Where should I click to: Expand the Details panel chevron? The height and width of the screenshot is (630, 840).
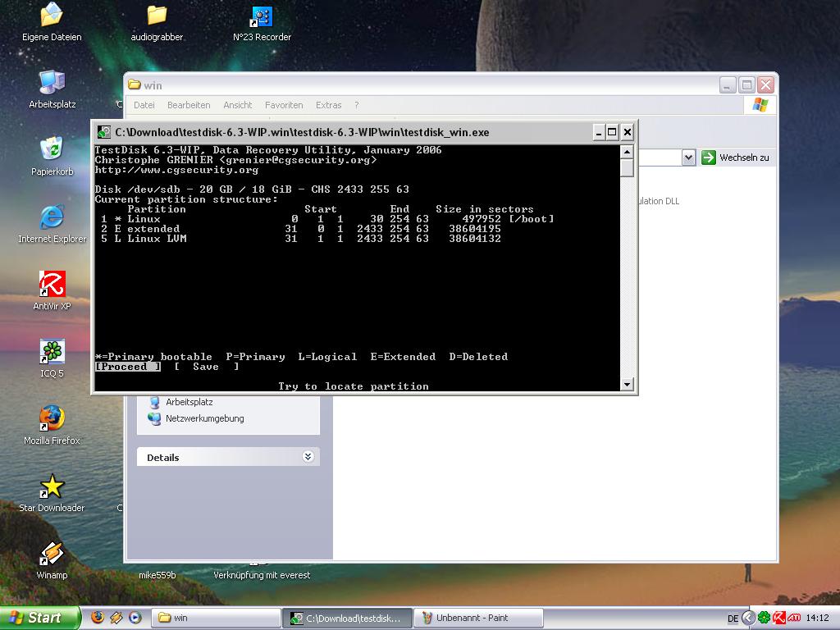coord(308,456)
